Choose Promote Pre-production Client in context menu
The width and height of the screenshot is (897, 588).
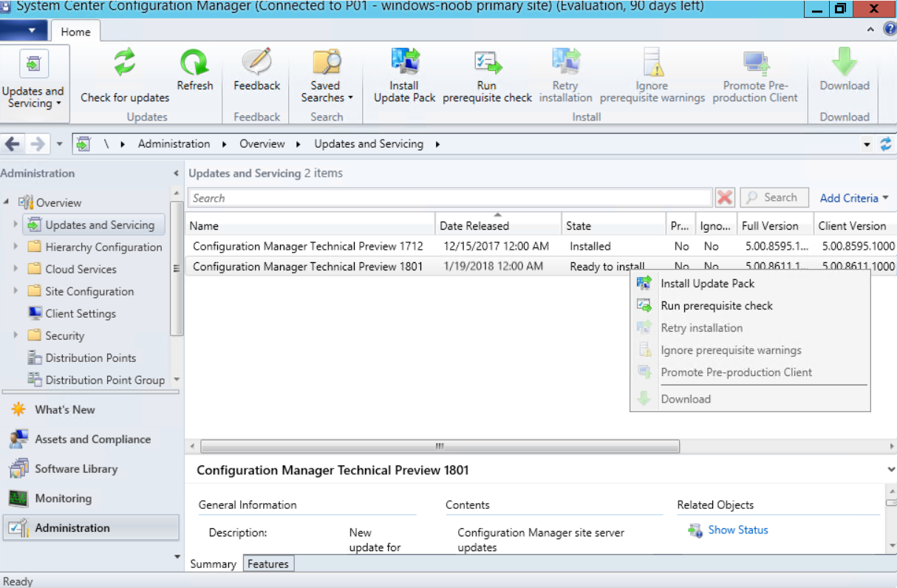[750, 372]
